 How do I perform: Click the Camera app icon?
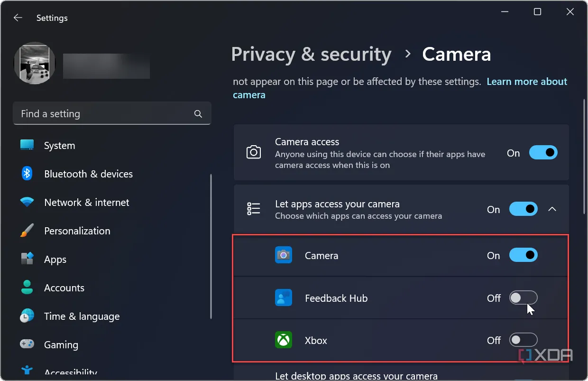284,255
